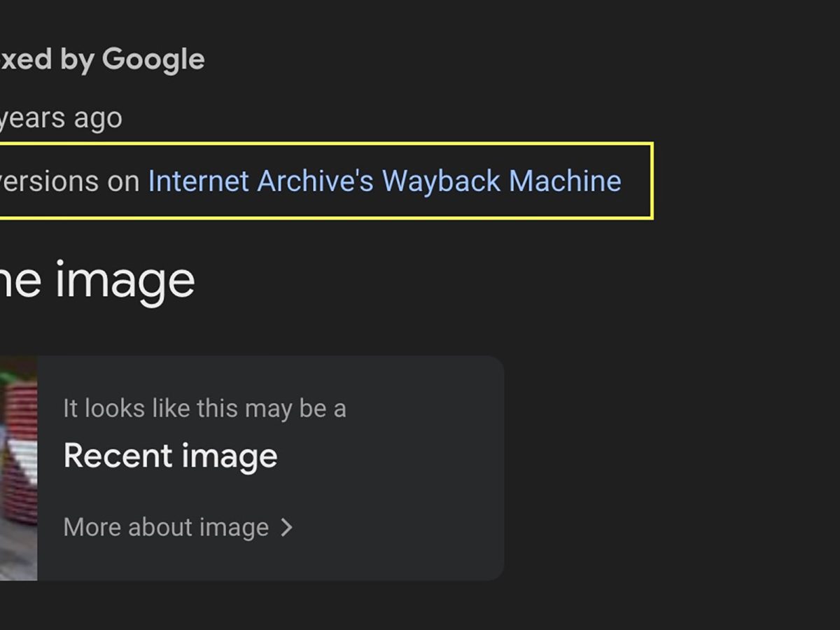This screenshot has width=840, height=630.
Task: Open the Internet Archive's Wayback Machine link
Action: tap(384, 181)
